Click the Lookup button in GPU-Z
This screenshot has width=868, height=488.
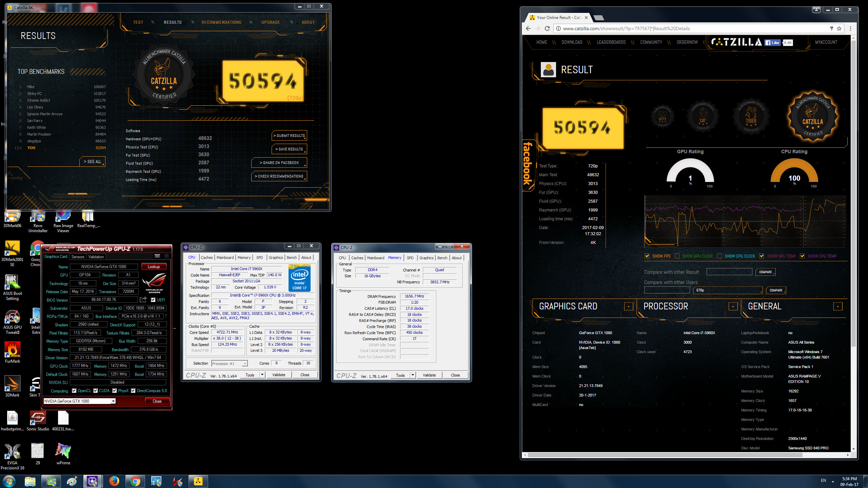(154, 267)
